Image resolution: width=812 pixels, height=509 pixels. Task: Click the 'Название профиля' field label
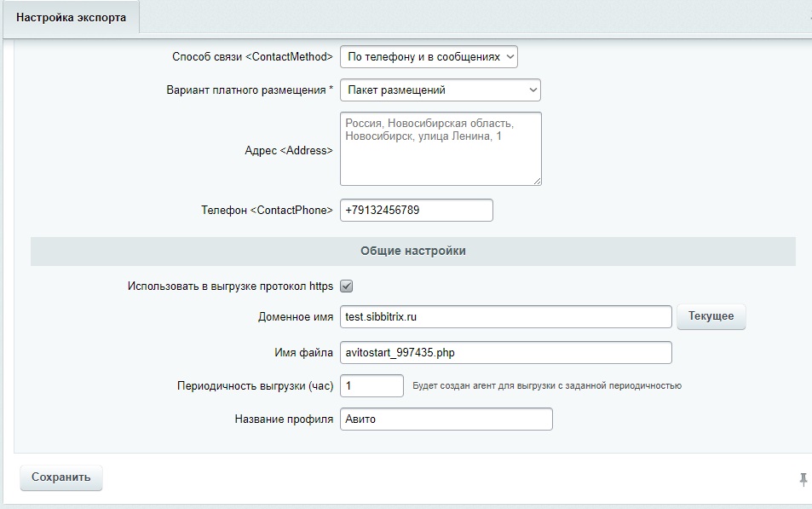coord(284,419)
